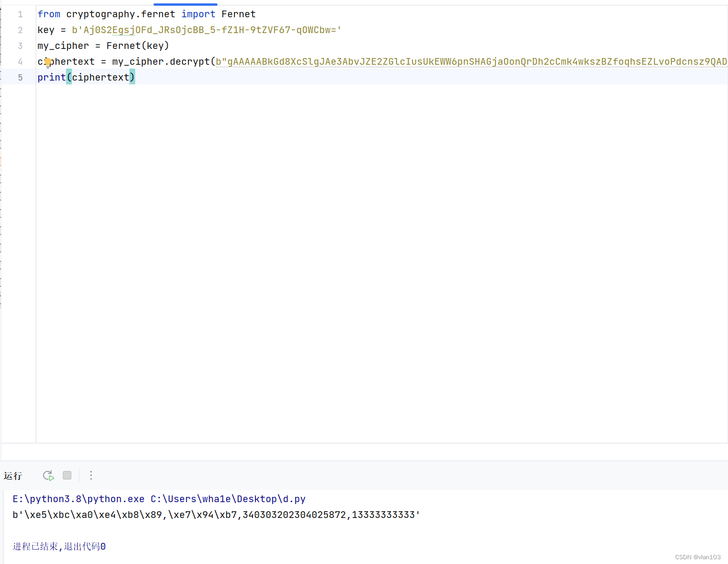
Task: Click 'Fernet' after import on line 1
Action: (x=239, y=14)
